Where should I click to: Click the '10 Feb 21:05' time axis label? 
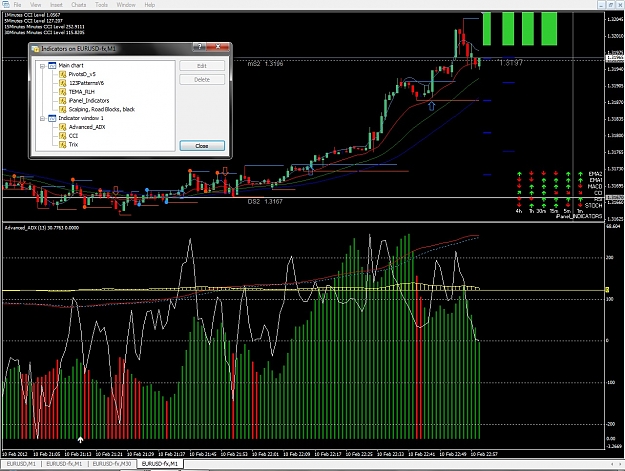47,454
